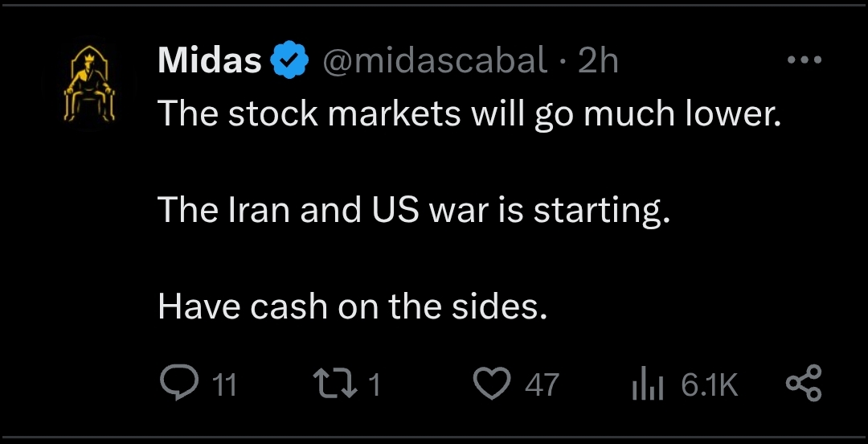Click the 6.1K views count
This screenshot has width=868, height=444.
709,384
